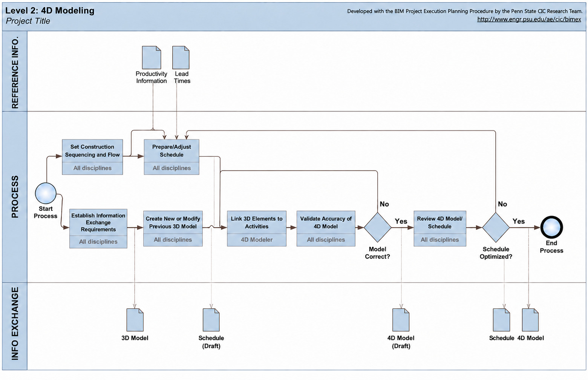Click All disciplines under Establish Information Exchange
Viewport: 588px width, 380px height.
98,242
